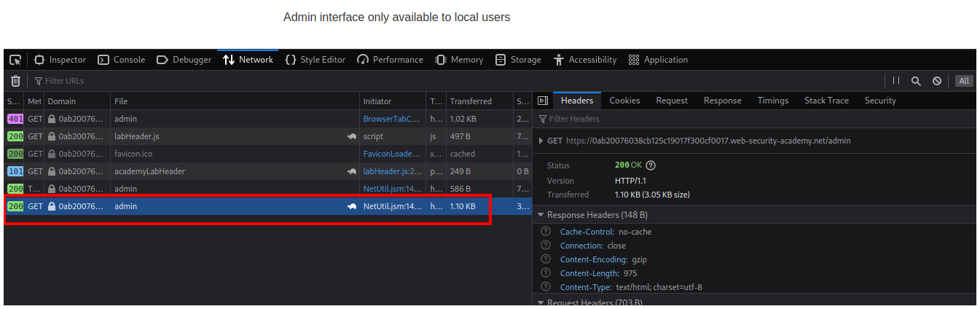Switch to the Console tab
Image resolution: width=980 pixels, height=309 pixels.
[122, 60]
